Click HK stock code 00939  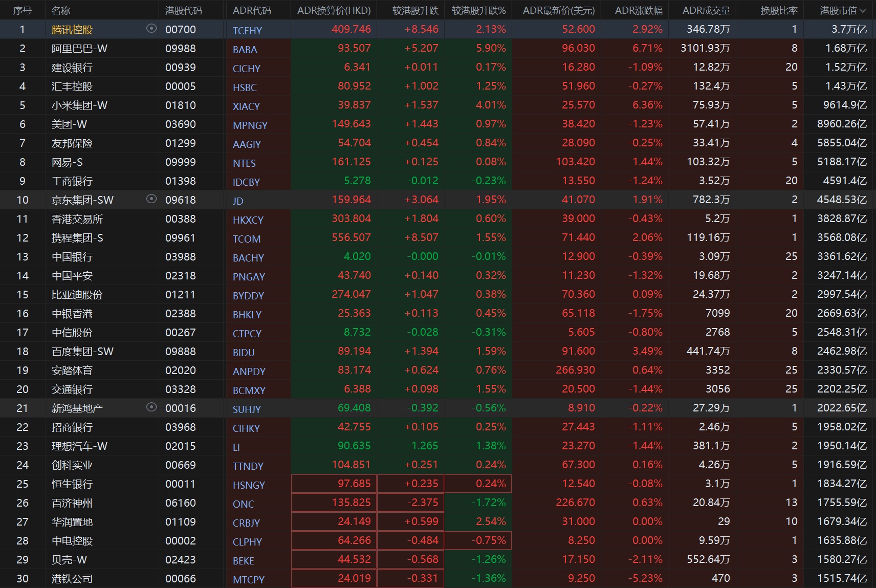(181, 68)
